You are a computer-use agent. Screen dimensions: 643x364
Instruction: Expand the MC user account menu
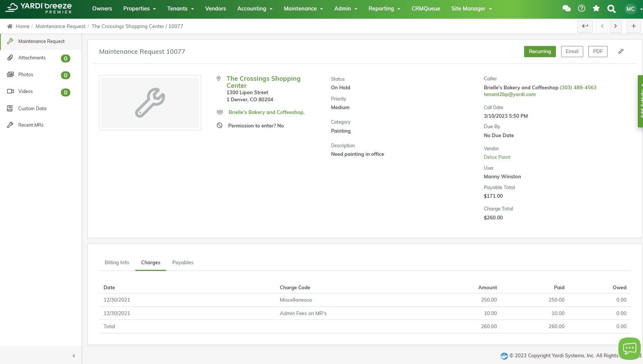(631, 9)
